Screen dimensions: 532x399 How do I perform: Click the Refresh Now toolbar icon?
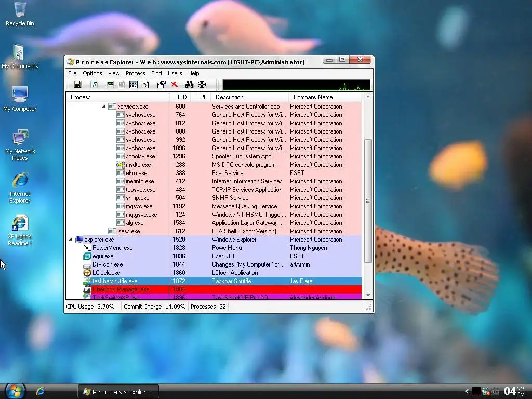tap(94, 85)
